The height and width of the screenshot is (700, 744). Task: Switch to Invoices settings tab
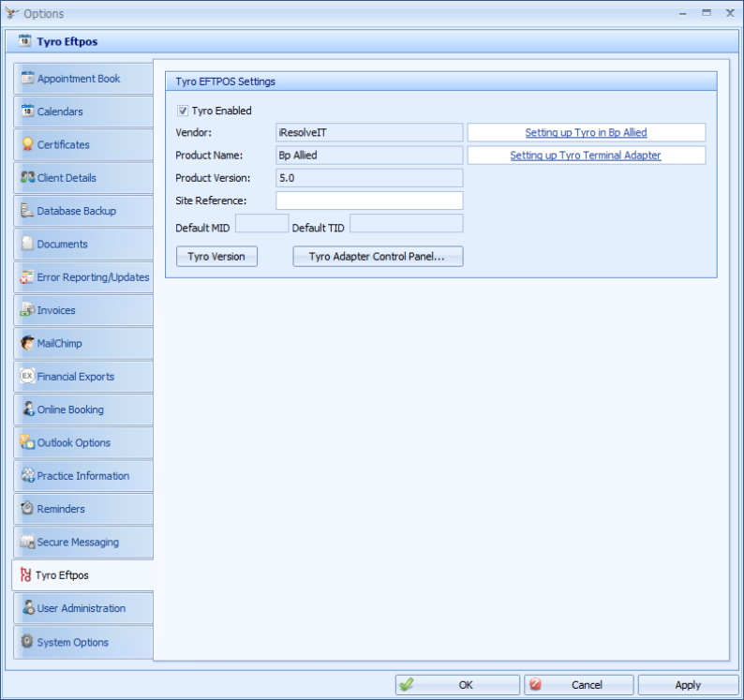[x=83, y=310]
